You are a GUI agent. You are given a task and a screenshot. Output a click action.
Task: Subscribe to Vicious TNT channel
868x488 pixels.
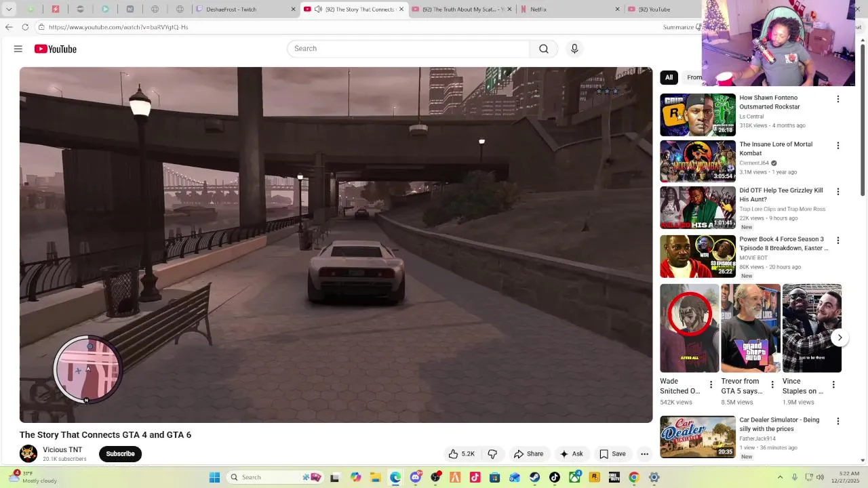120,454
